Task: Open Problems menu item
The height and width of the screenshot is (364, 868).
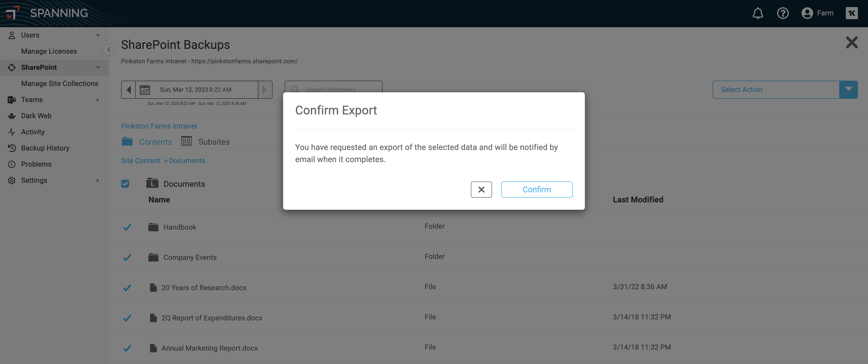Action: tap(36, 164)
